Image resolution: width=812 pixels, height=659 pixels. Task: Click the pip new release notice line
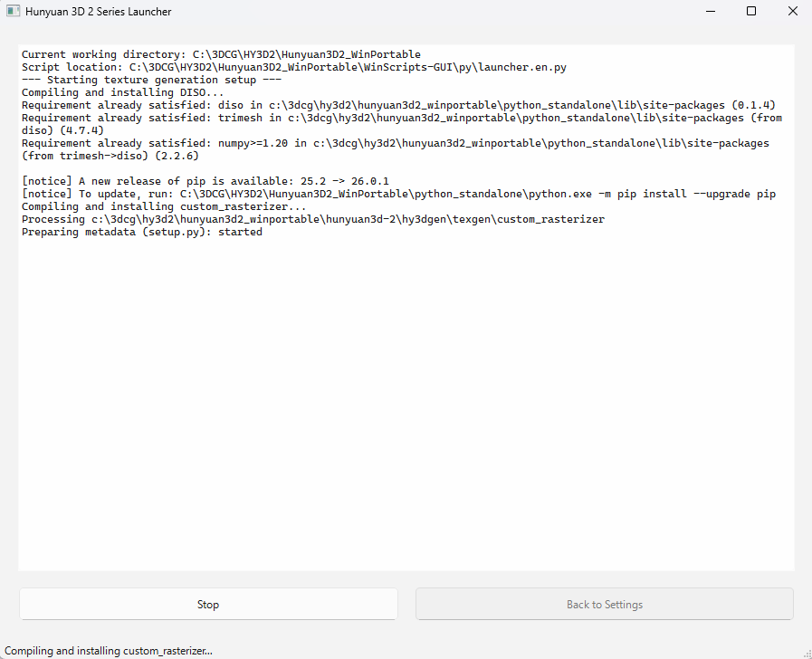(205, 181)
